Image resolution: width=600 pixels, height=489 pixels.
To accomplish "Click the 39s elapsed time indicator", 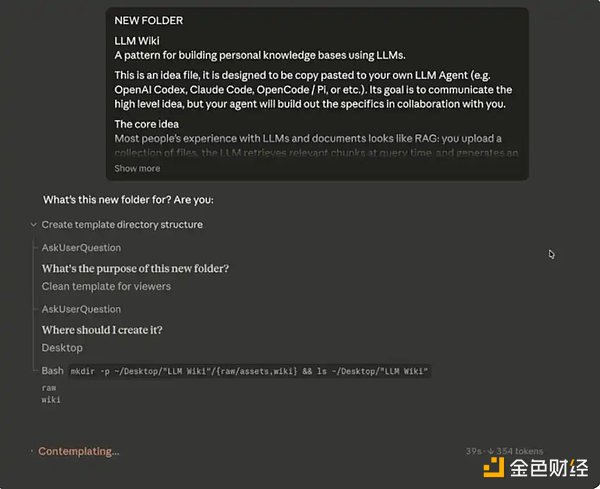I will (473, 451).
